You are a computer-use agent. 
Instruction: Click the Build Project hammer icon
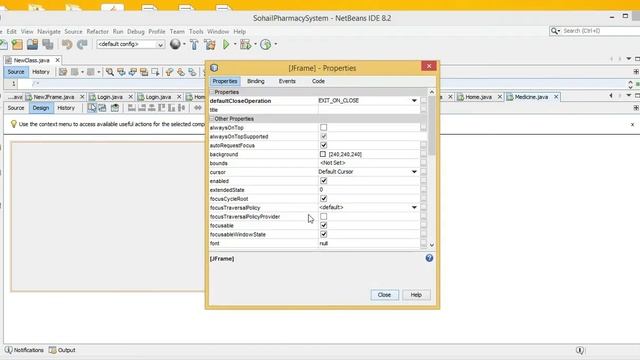(194, 44)
